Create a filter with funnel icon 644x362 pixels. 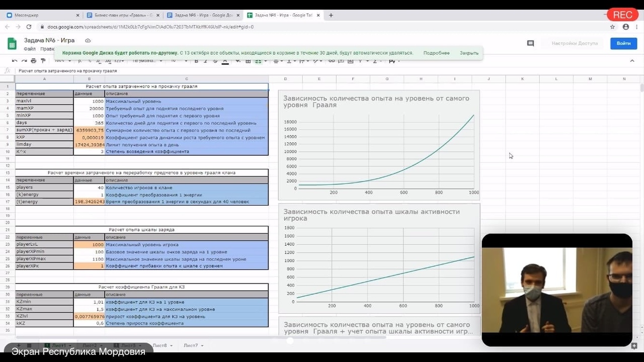point(360,61)
